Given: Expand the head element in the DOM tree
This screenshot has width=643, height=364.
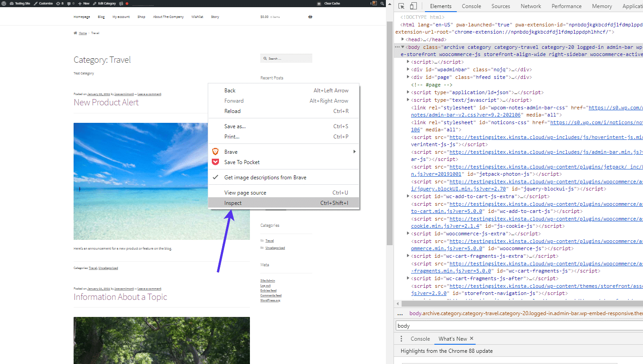Looking at the screenshot, I should [402, 39].
